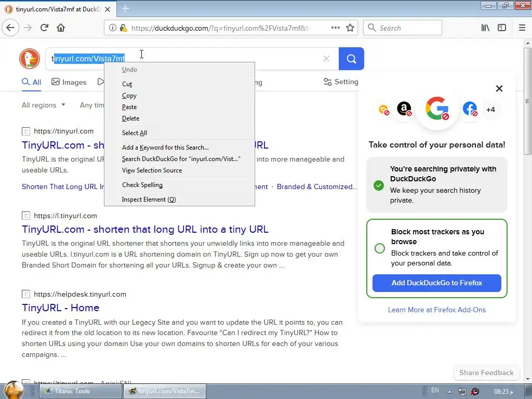
Task: Click the EN language indicator
Action: coord(435,391)
